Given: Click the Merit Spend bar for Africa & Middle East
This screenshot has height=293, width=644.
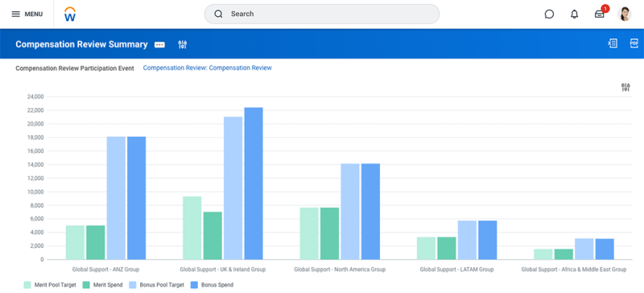Looking at the screenshot, I should (564, 254).
